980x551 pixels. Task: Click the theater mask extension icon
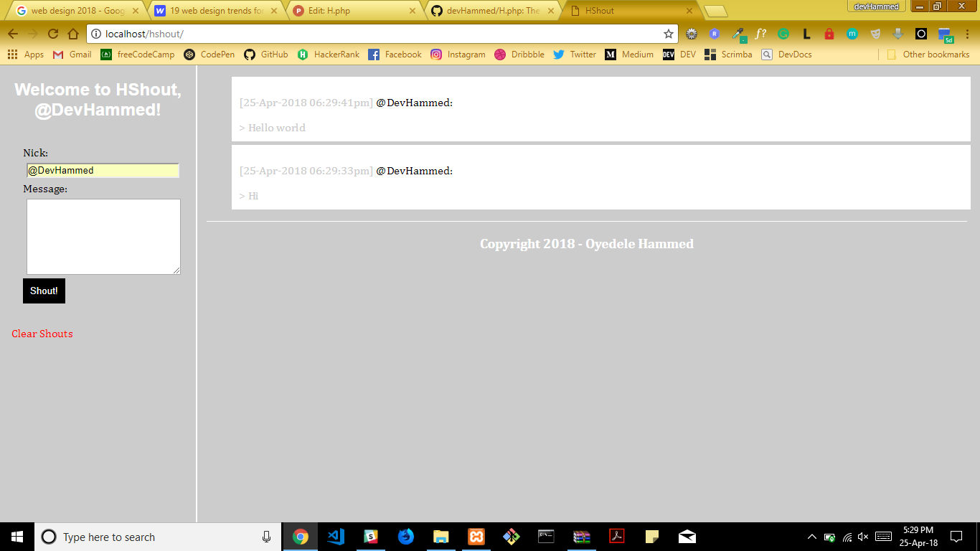click(875, 34)
